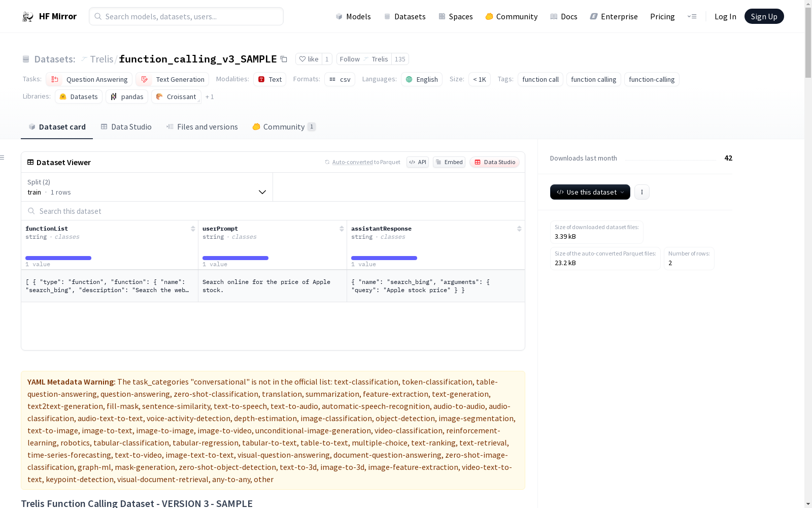
Task: Follow Trelis with the Follow button
Action: click(363, 59)
